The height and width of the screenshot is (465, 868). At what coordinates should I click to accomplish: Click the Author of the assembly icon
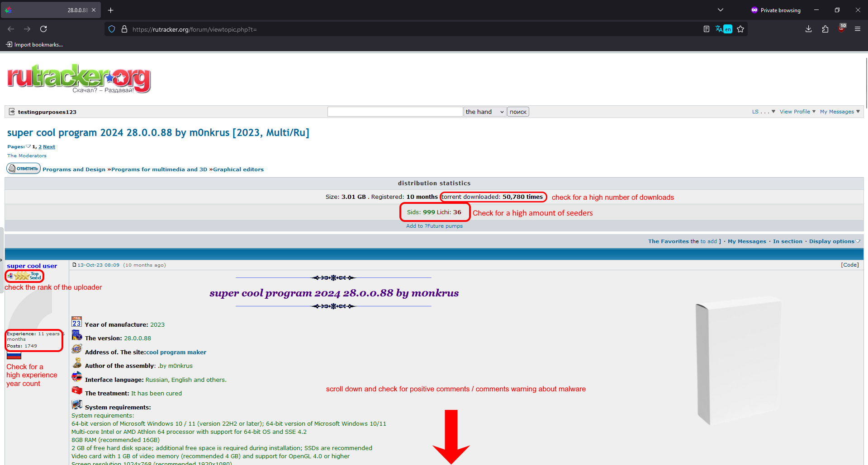click(77, 363)
